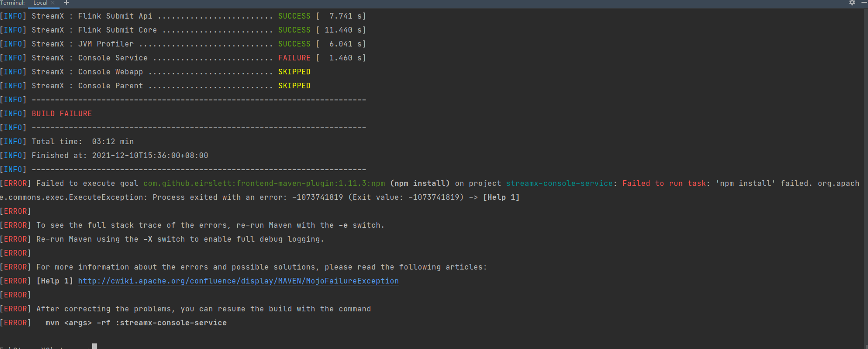Click the red FAILURE status for Console Service

pos(294,58)
